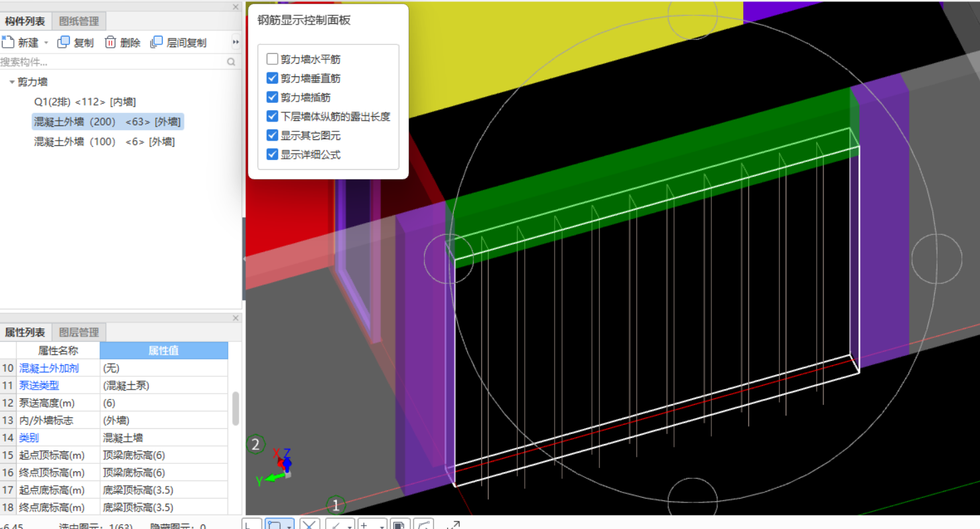The image size is (980, 529).
Task: Click value (无) for 混凝土外加剂
Action: tap(163, 368)
